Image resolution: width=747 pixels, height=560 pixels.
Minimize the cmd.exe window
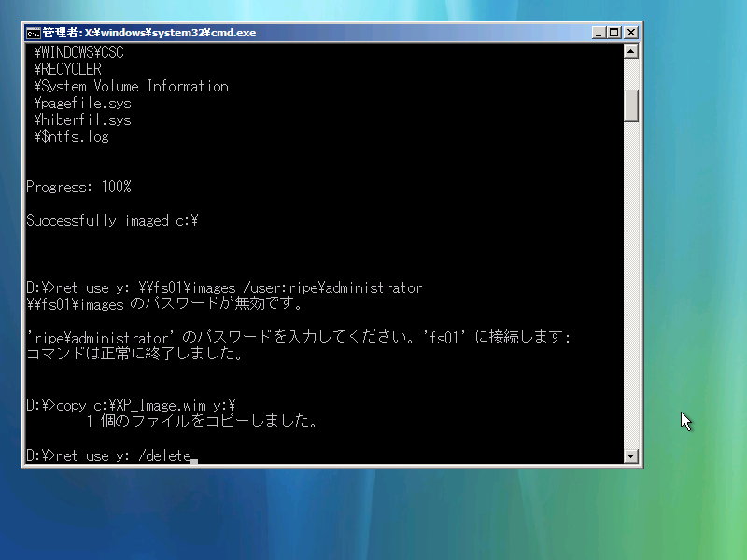[599, 33]
